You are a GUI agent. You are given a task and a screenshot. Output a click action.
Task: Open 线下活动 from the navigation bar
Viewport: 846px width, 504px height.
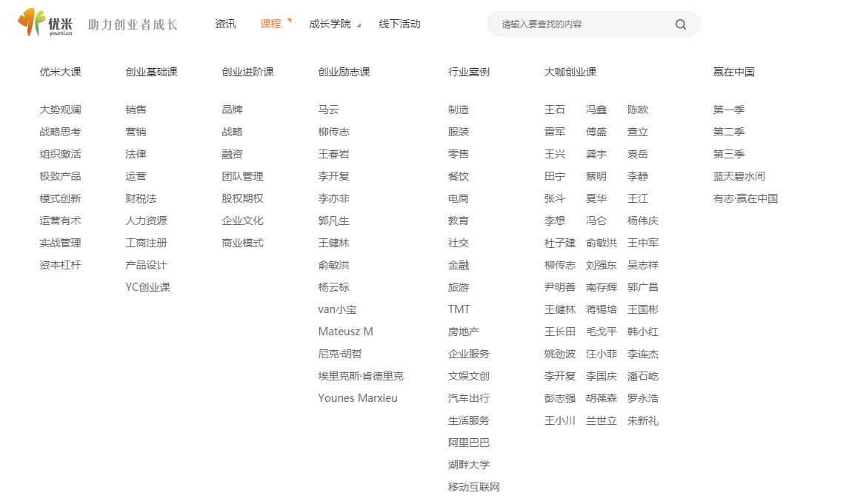point(399,24)
